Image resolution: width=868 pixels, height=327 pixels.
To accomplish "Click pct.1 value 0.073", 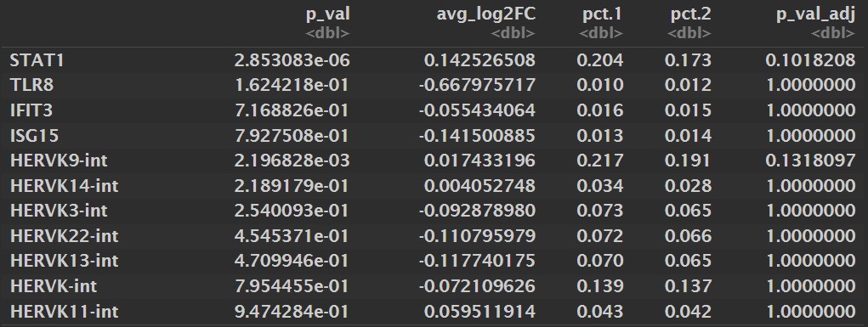I will tap(600, 211).
